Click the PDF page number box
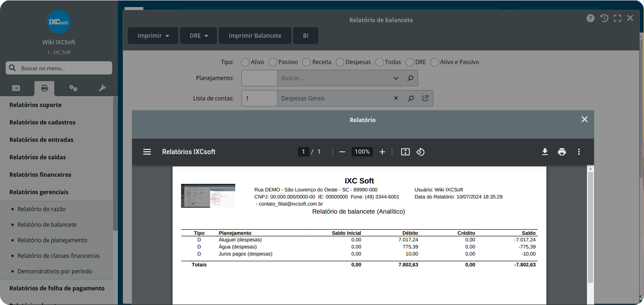This screenshot has height=305, width=644. 303,152
